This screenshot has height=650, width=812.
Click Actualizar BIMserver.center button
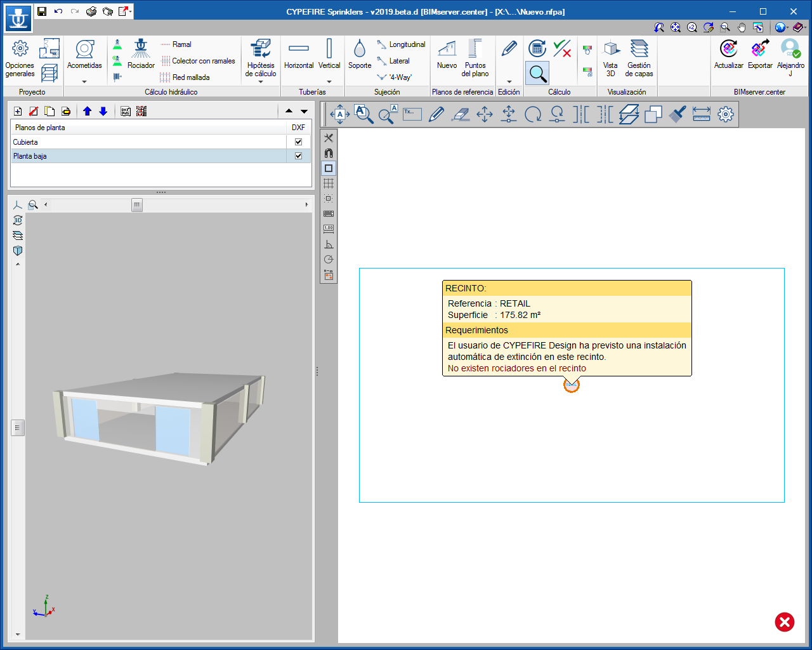(x=729, y=54)
